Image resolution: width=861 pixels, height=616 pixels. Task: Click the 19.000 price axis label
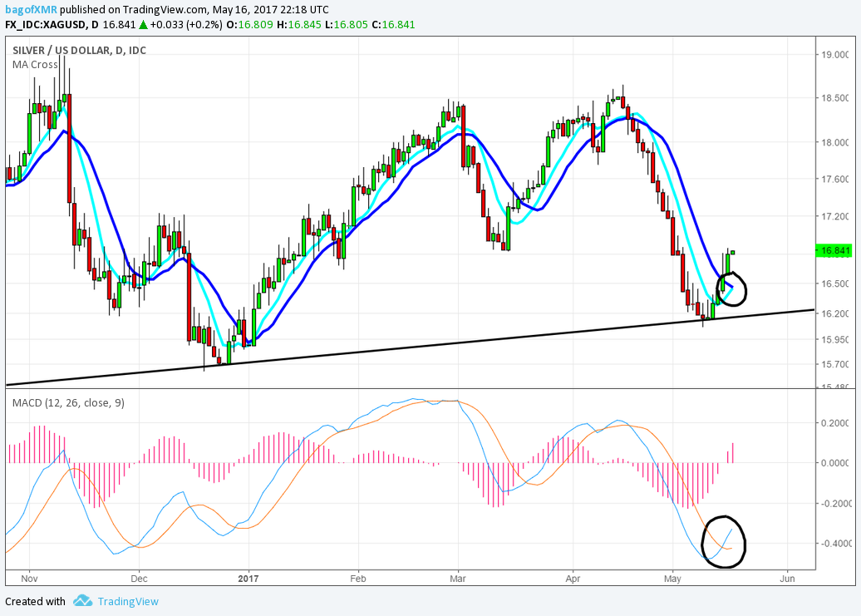point(835,54)
